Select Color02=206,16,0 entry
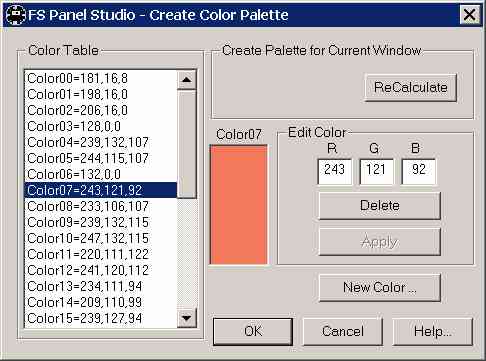The width and height of the screenshot is (486, 361). coord(101,110)
